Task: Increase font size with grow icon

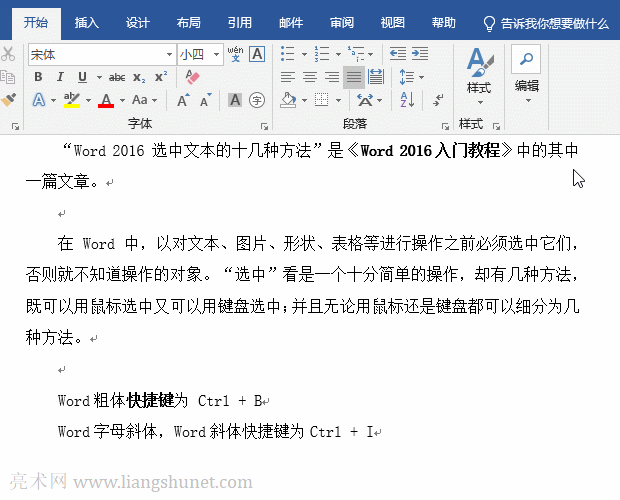Action: (x=183, y=100)
